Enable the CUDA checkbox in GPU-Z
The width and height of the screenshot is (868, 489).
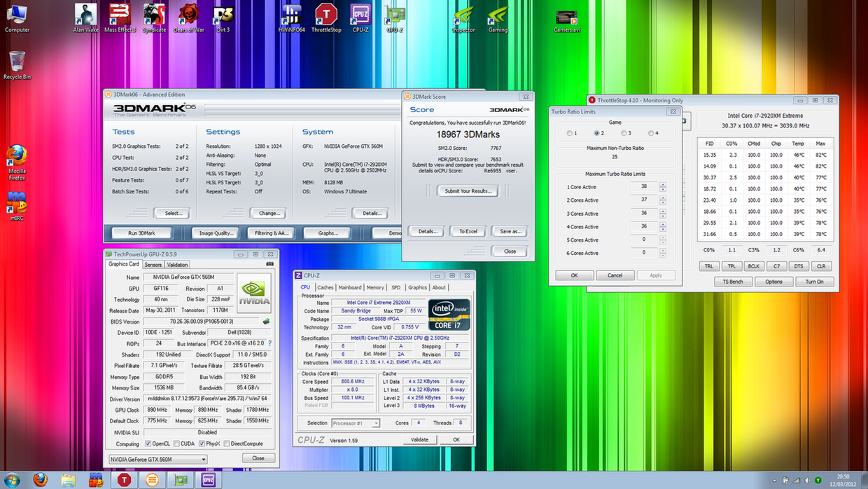(175, 443)
